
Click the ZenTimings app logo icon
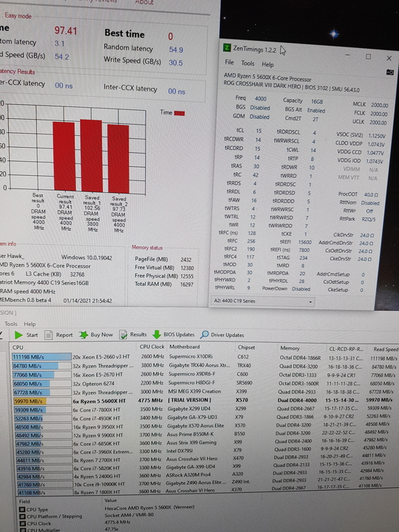click(x=227, y=47)
